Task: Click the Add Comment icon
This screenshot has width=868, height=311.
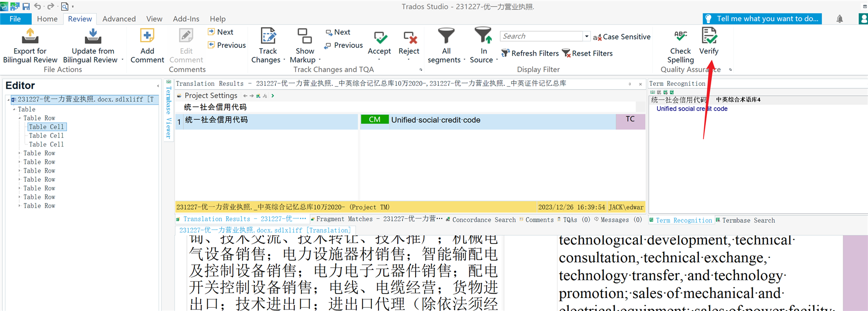Action: click(x=147, y=37)
